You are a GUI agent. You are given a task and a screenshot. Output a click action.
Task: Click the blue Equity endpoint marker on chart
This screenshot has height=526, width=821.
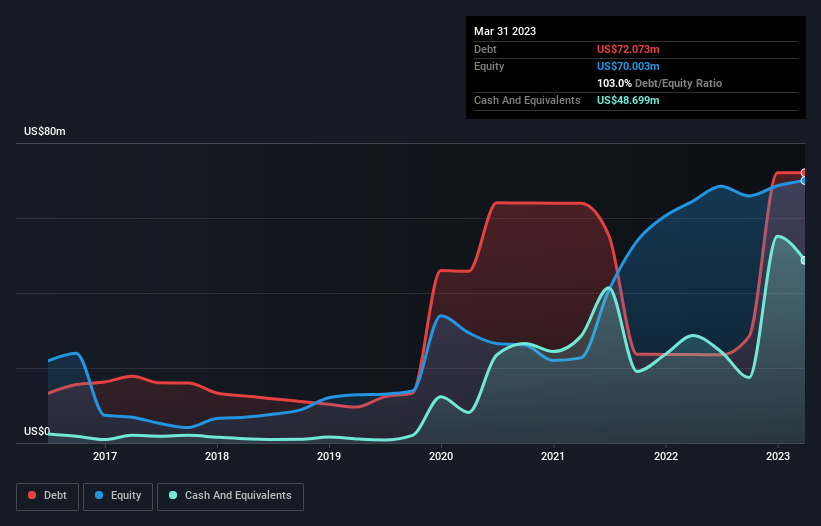tap(804, 181)
